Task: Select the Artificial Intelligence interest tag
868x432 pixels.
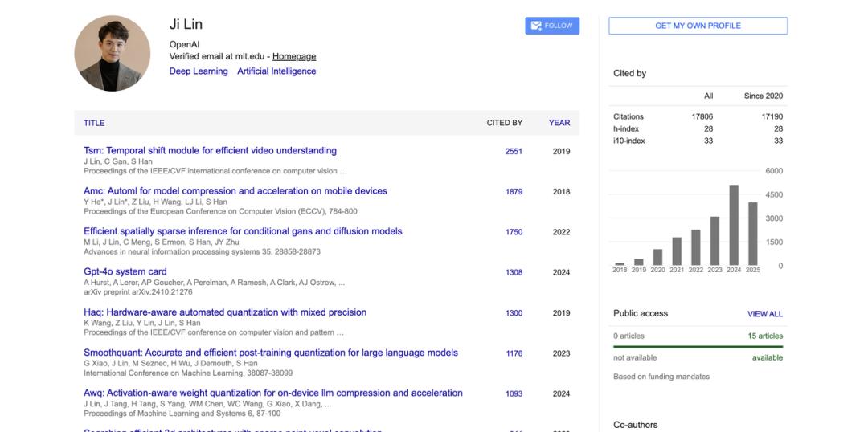Action: click(276, 71)
